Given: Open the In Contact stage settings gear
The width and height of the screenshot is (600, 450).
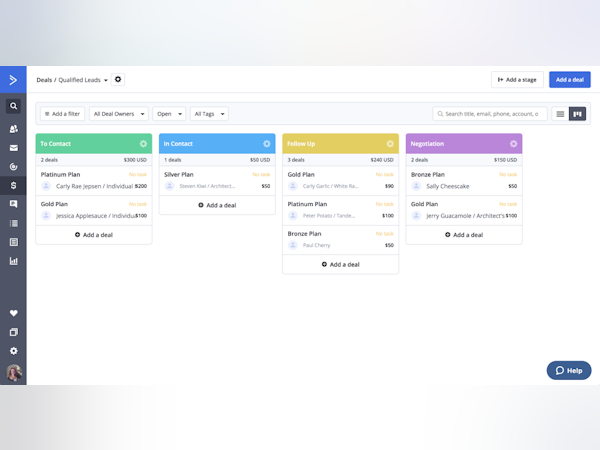Looking at the screenshot, I should tap(267, 143).
